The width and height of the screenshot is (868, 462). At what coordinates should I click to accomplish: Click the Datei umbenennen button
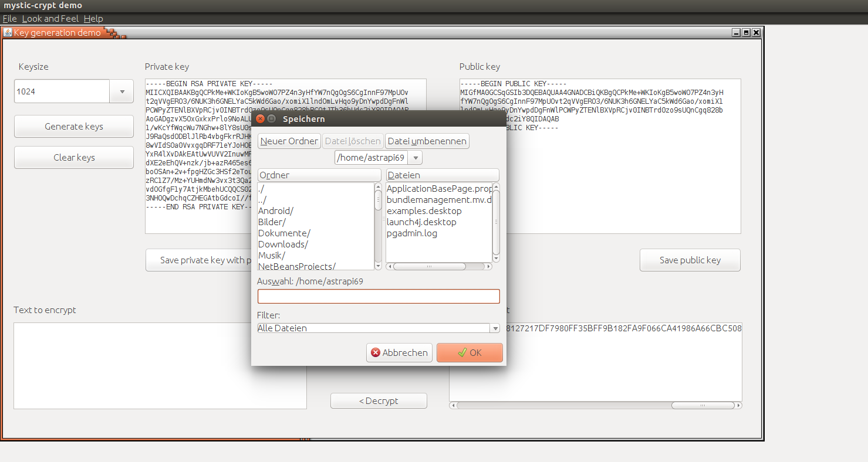click(427, 141)
